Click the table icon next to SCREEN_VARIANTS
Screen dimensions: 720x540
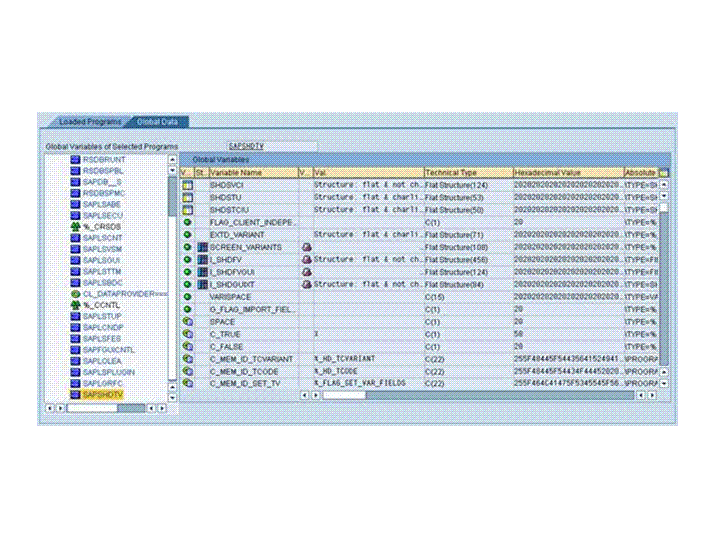point(202,248)
